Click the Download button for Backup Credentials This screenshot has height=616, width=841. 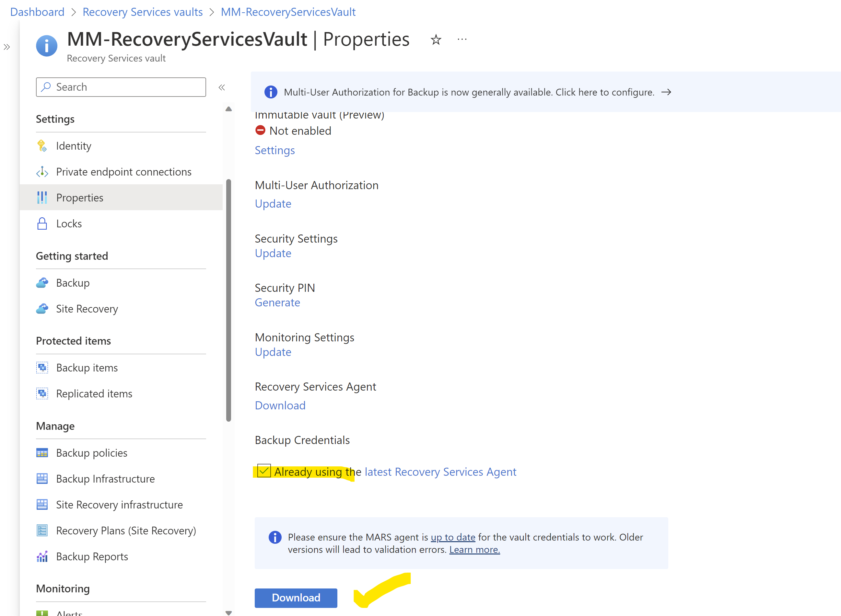[x=296, y=598]
